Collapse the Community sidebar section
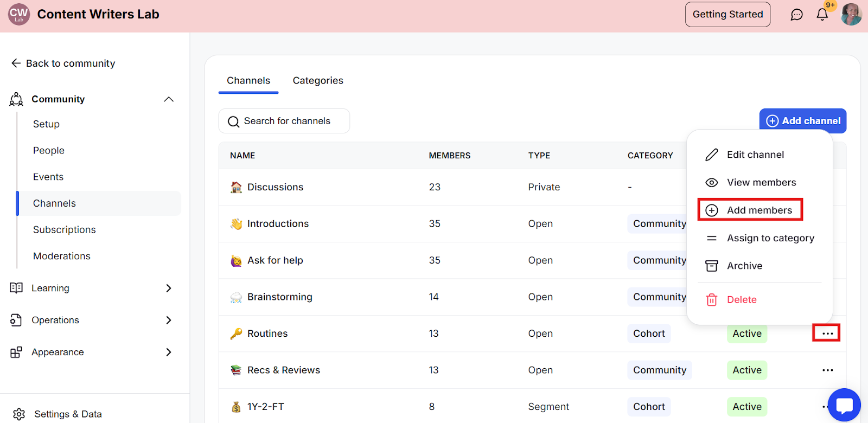The image size is (868, 423). pos(169,99)
